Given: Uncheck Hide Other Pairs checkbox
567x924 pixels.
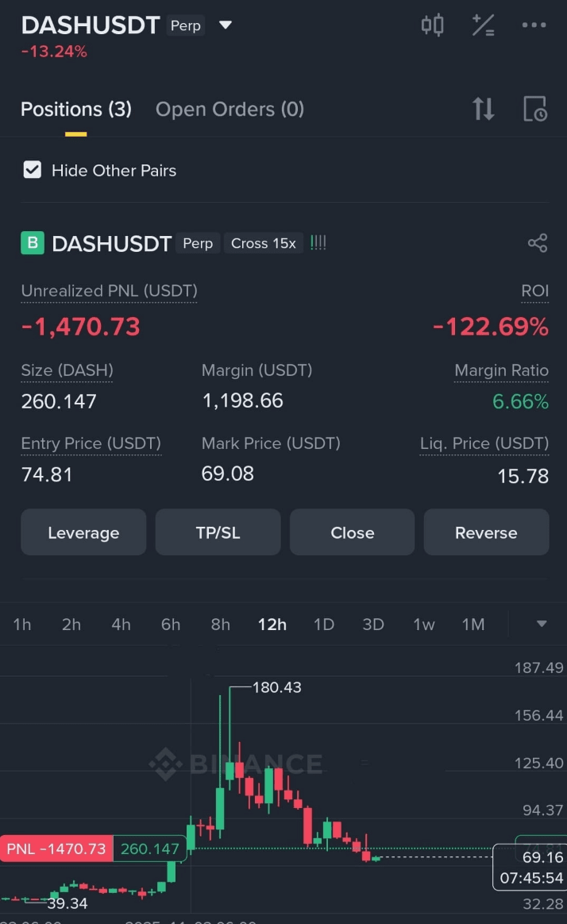Looking at the screenshot, I should coord(33,170).
